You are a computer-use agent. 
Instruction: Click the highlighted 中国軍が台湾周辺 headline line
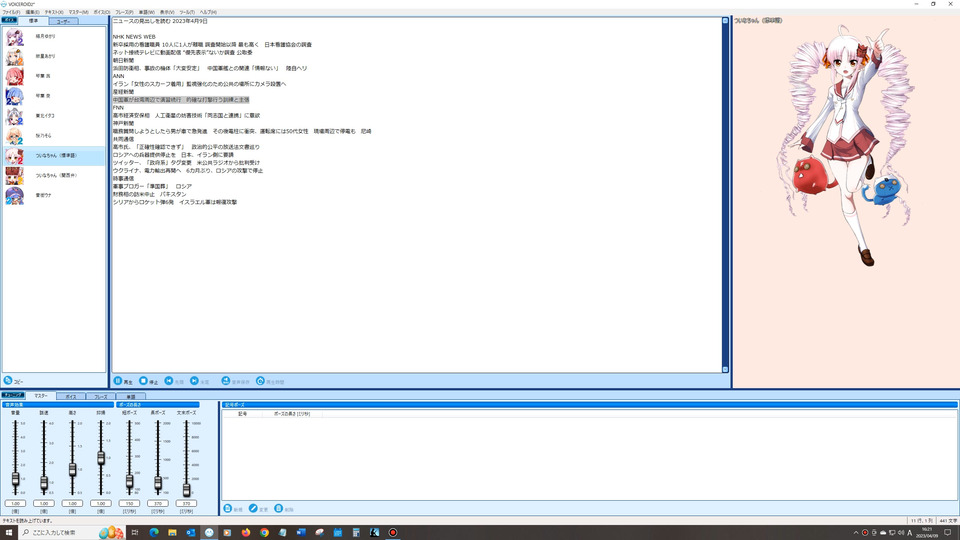181,100
